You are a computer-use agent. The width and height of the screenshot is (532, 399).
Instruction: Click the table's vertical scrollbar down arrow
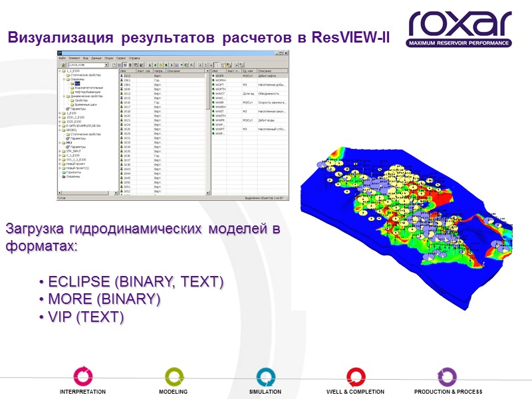[x=207, y=192]
